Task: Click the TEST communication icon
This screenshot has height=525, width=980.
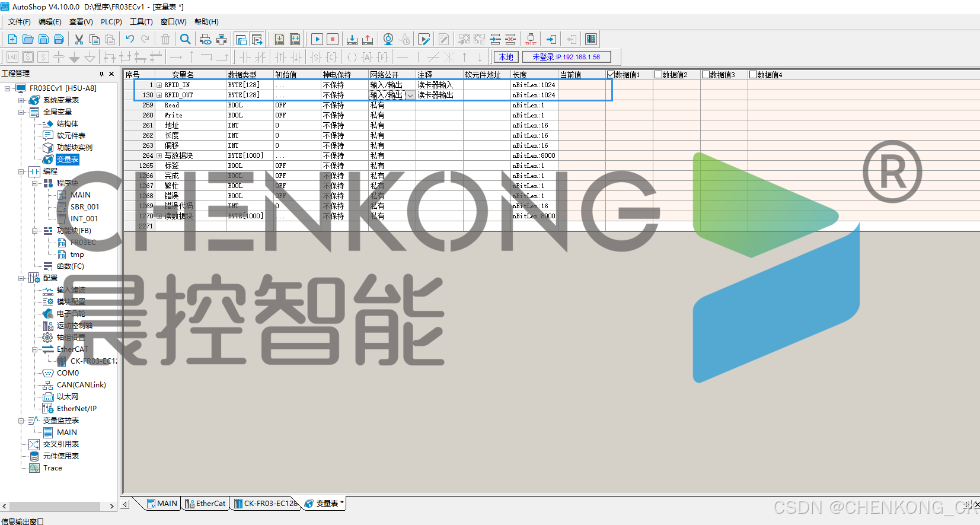Action: tap(531, 39)
